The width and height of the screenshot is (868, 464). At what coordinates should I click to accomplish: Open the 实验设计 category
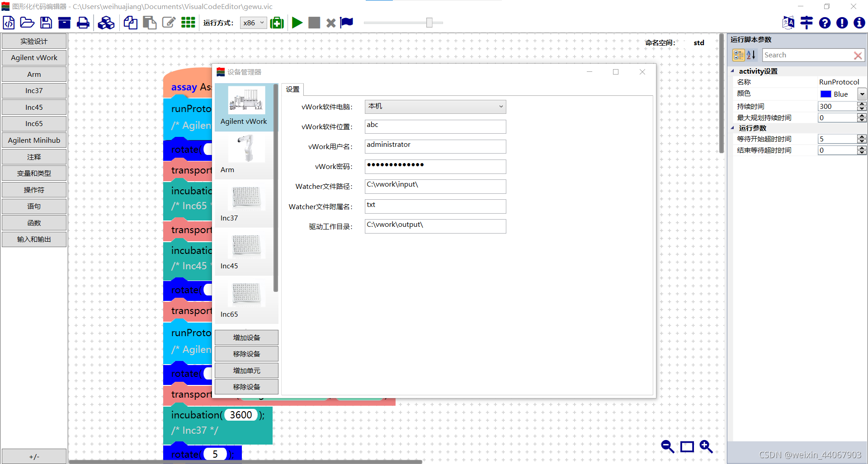point(34,41)
